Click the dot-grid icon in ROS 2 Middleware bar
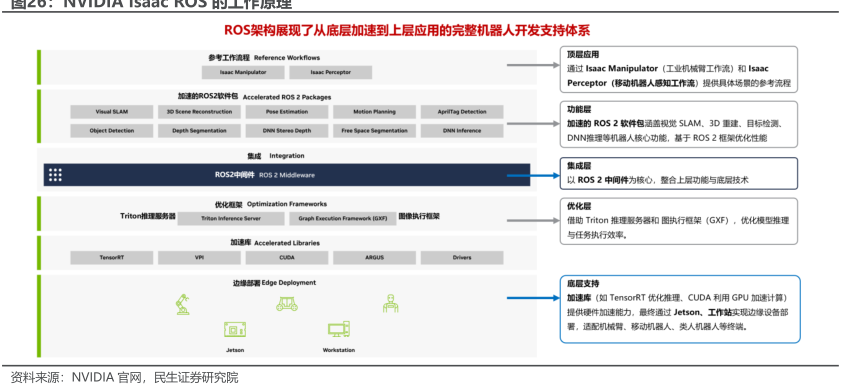The height and width of the screenshot is (392, 844). 55,175
